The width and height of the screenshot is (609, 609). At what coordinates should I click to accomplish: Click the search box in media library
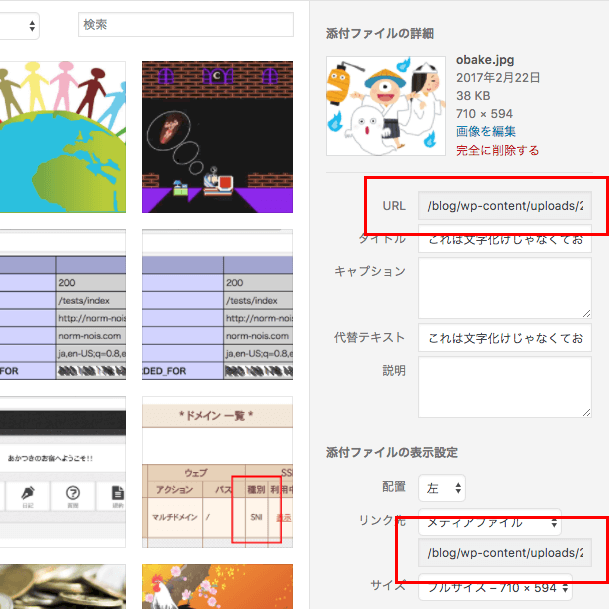(185, 25)
